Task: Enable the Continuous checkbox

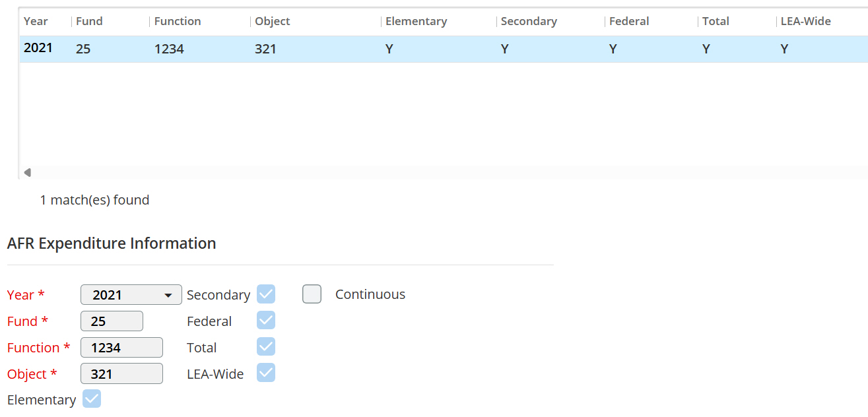Action: 312,294
